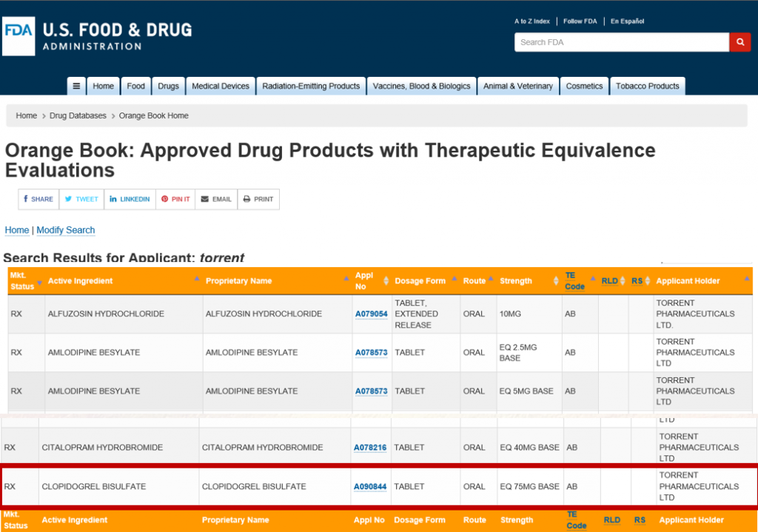Click RLD link in bottom header
This screenshot has width=758, height=532.
point(612,520)
